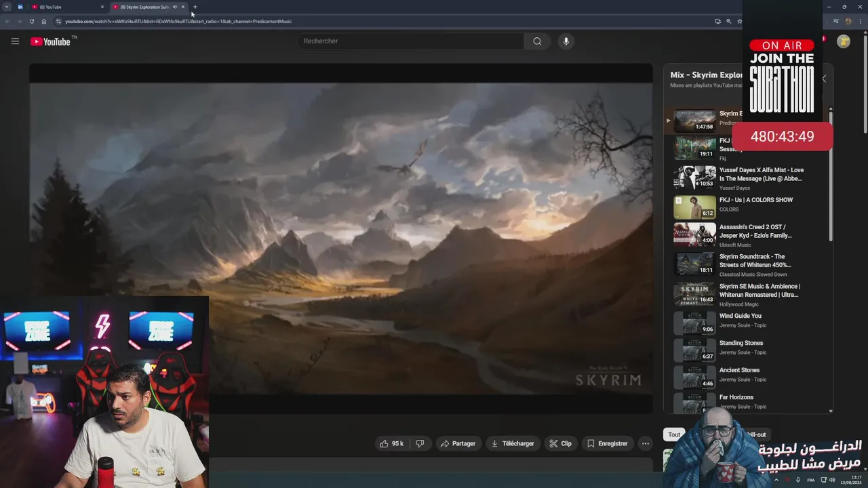
Task: Open the zoom magnifier icon in address bar
Action: [729, 21]
